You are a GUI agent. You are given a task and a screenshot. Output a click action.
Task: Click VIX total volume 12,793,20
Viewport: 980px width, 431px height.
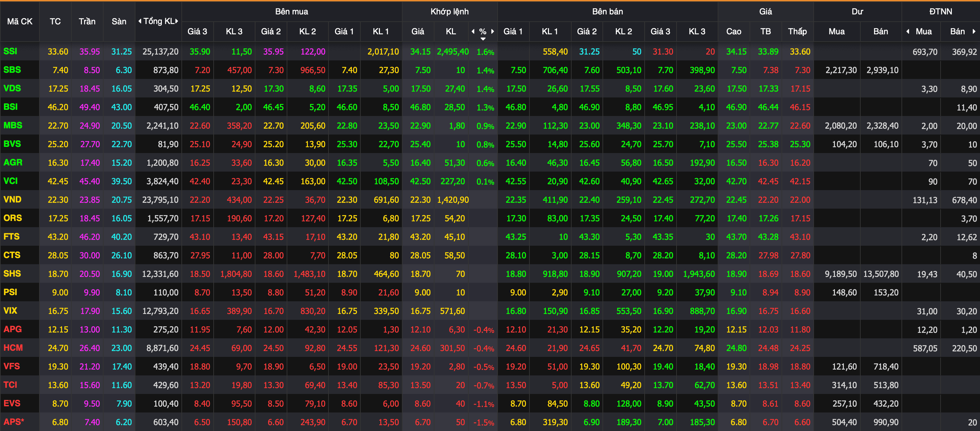coord(160,311)
